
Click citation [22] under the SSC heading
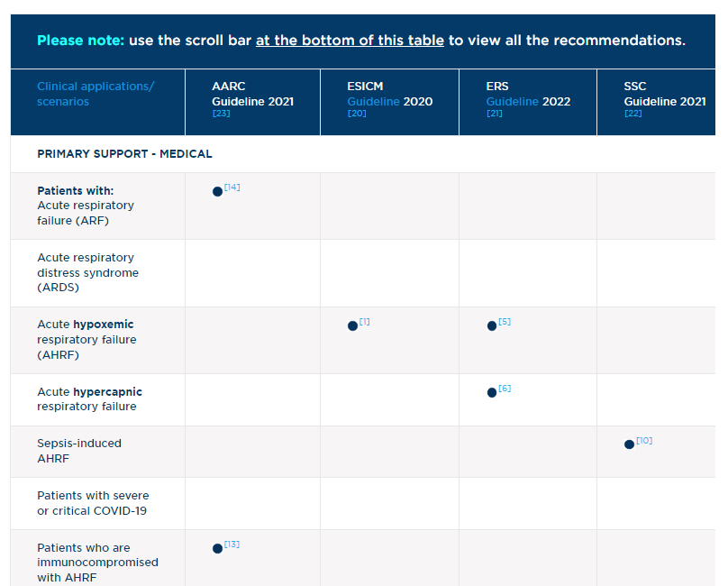632,114
